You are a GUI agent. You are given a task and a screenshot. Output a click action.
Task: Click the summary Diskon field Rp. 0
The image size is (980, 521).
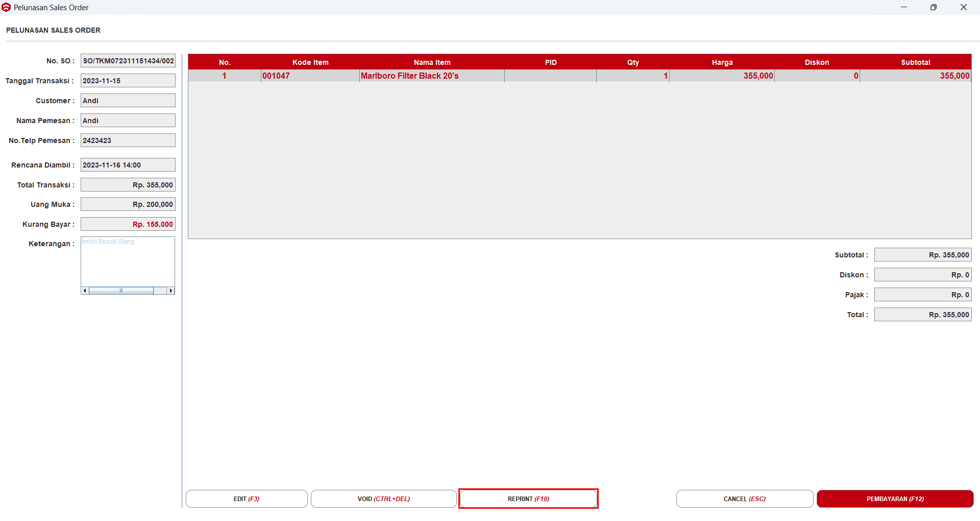tap(923, 275)
